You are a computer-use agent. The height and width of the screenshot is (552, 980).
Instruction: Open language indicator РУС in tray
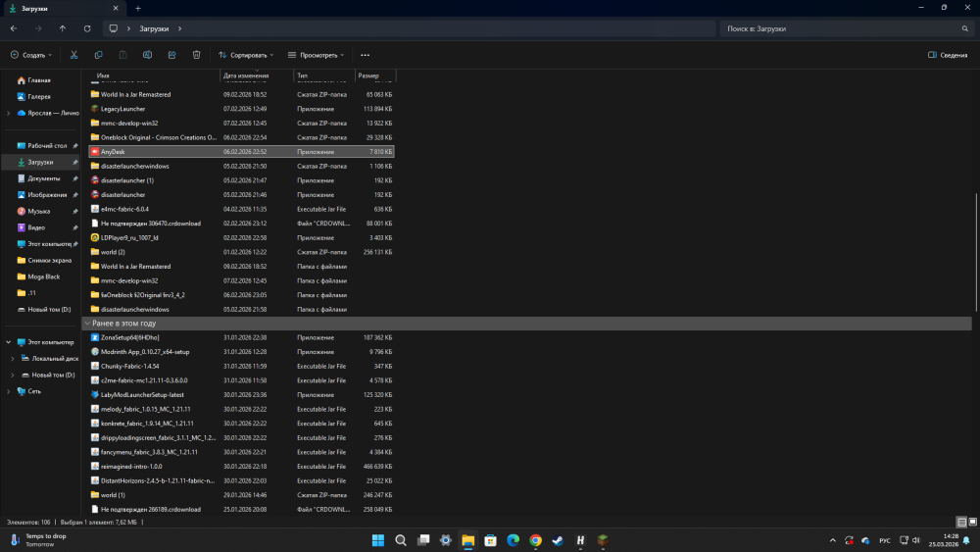click(x=884, y=541)
